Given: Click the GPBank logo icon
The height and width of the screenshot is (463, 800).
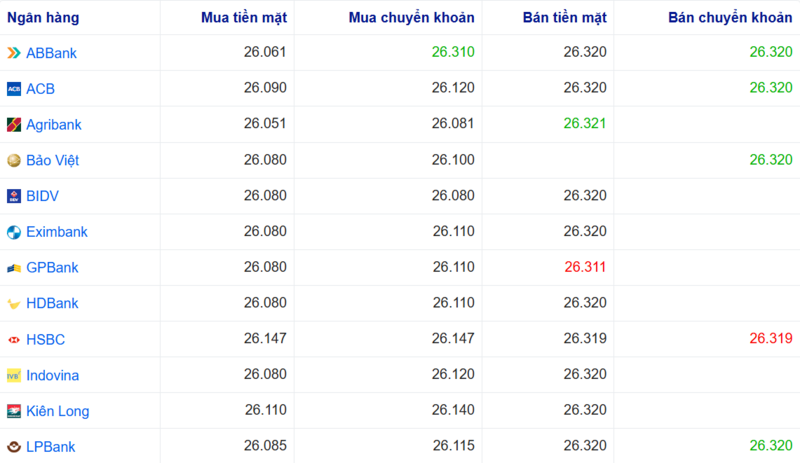Looking at the screenshot, I should click(x=14, y=268).
